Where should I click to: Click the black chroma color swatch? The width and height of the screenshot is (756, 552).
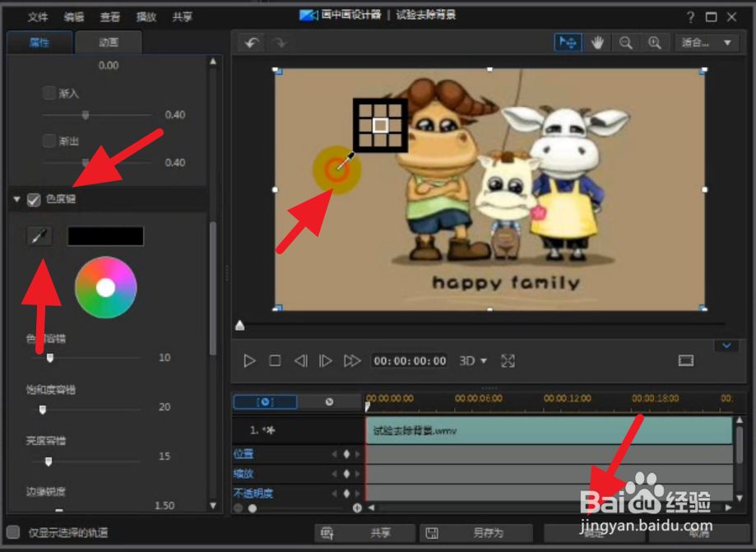pyautogui.click(x=105, y=236)
